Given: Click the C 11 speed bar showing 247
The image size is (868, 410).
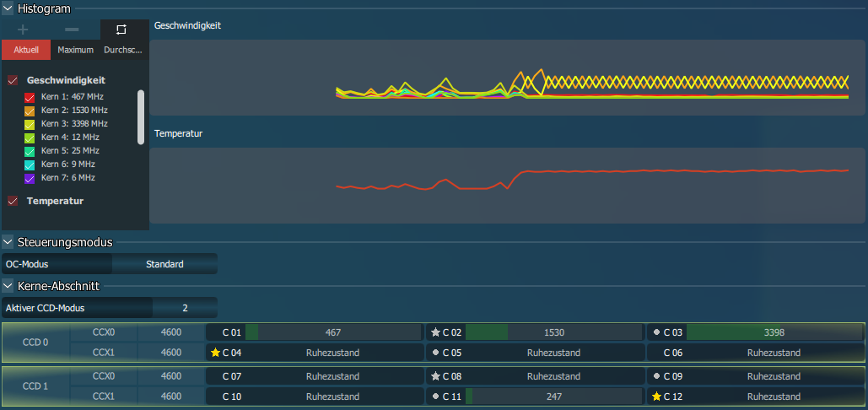Looking at the screenshot, I should point(553,397).
